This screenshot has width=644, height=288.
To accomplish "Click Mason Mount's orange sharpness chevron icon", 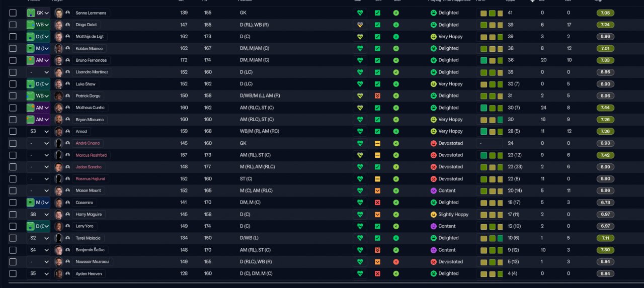I will [x=377, y=190].
